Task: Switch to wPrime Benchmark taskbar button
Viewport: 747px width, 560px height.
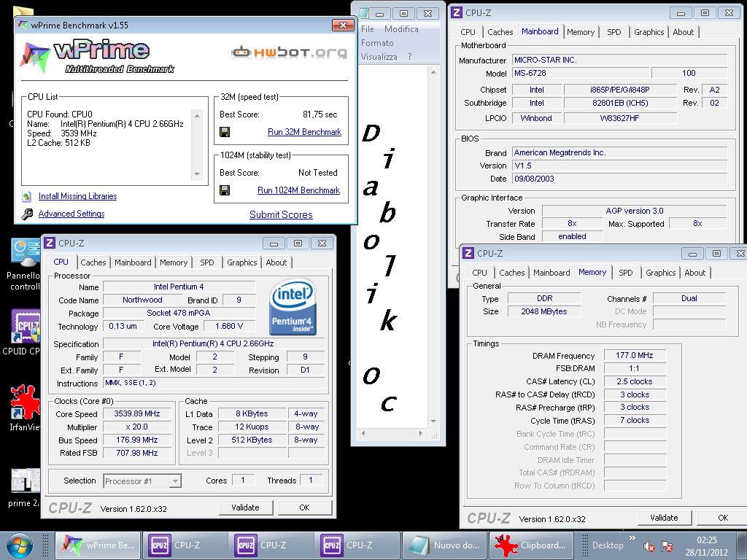Action: [98, 545]
